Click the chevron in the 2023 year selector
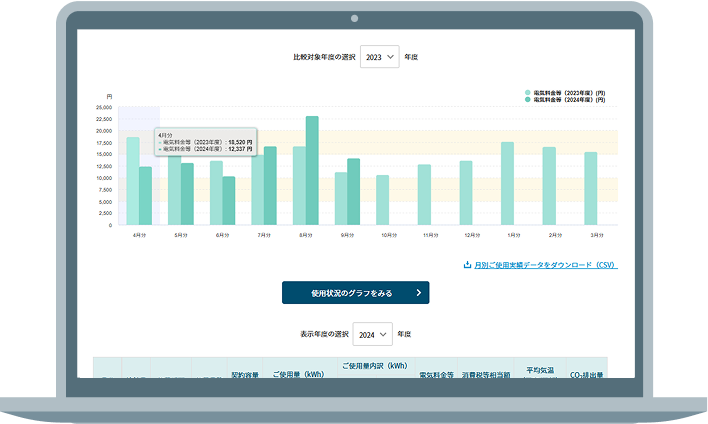The height and width of the screenshot is (424, 708). coord(390,57)
